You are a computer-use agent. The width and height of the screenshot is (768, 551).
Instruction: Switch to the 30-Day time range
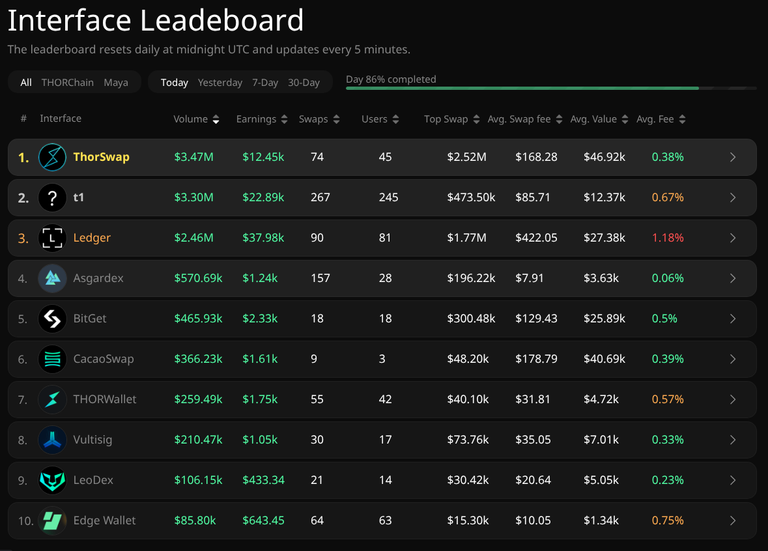304,83
